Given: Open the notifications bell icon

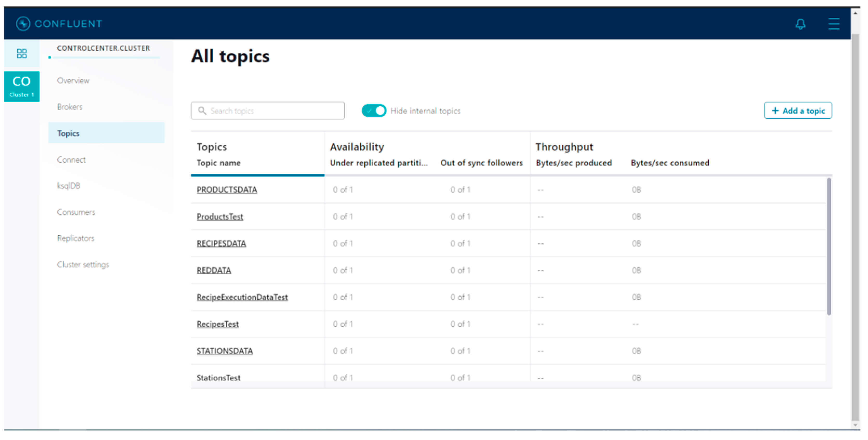Looking at the screenshot, I should [x=800, y=24].
